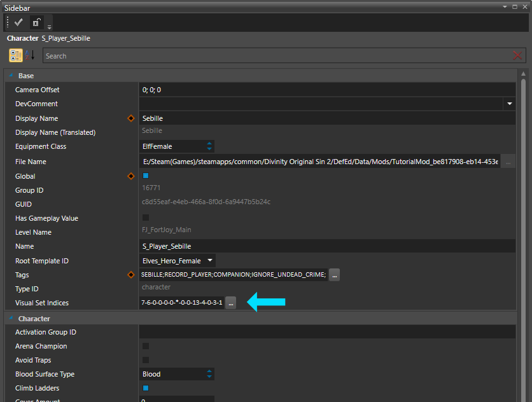Click the Tags value field
532x402 pixels.
coord(234,275)
